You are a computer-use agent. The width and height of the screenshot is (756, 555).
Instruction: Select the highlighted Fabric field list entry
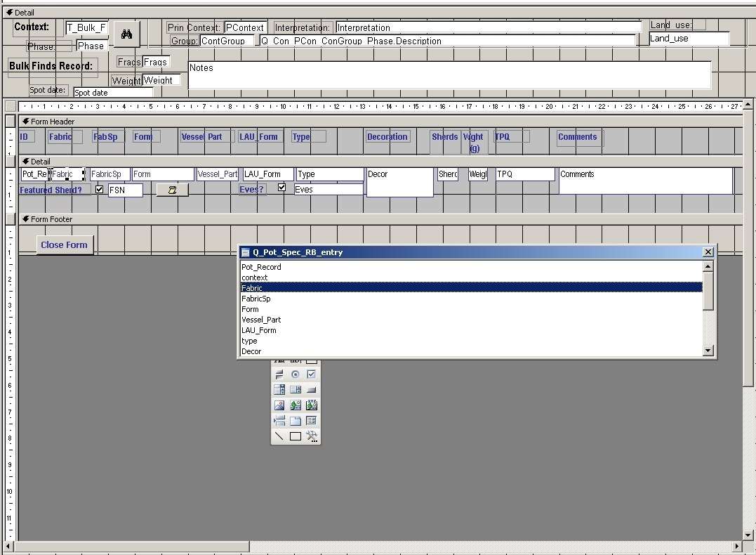point(471,288)
